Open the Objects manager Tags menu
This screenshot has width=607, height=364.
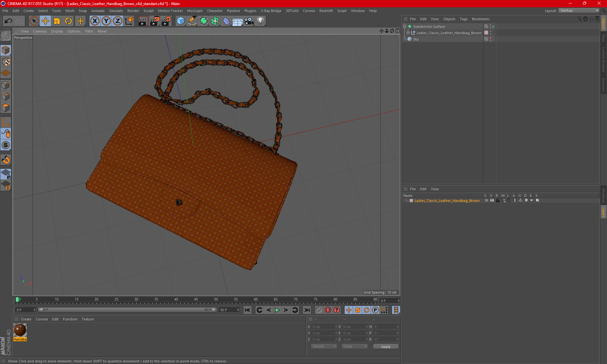[463, 19]
